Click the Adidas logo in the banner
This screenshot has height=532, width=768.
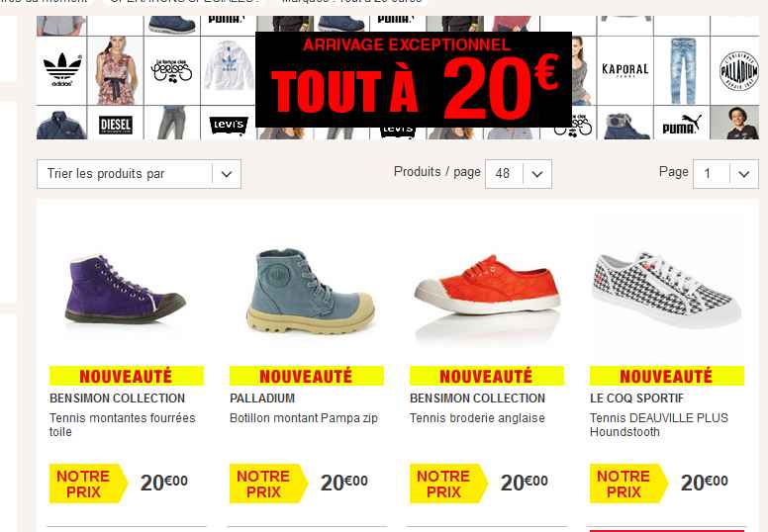point(62,70)
